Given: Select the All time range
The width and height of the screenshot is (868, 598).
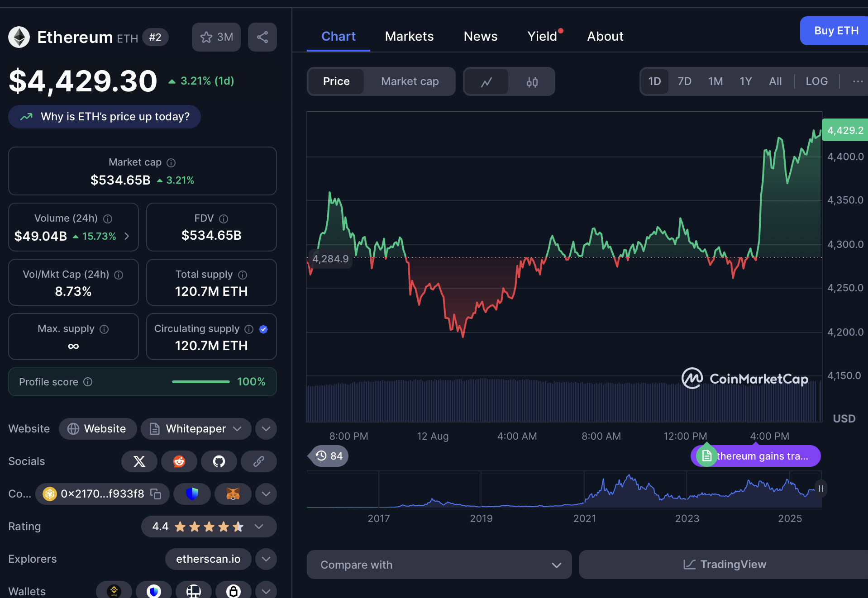Looking at the screenshot, I should coord(775,81).
